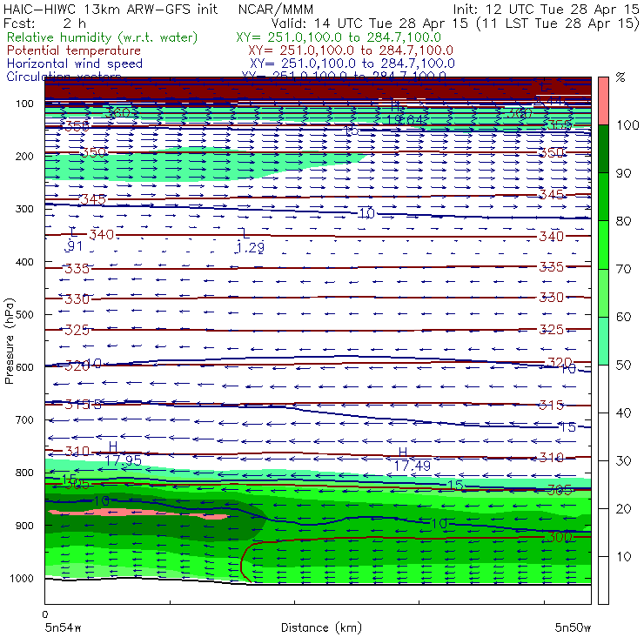Click the pink saturated humidity patch near 900 hPa
This screenshot has height=644, width=644.
139,513
